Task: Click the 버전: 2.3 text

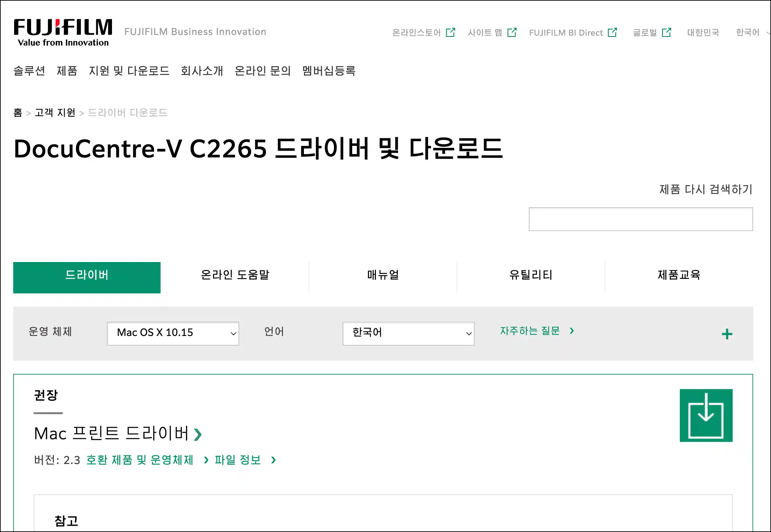Action: point(57,460)
